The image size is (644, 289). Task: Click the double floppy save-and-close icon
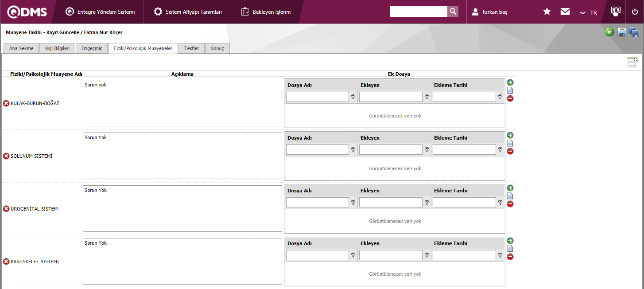634,32
